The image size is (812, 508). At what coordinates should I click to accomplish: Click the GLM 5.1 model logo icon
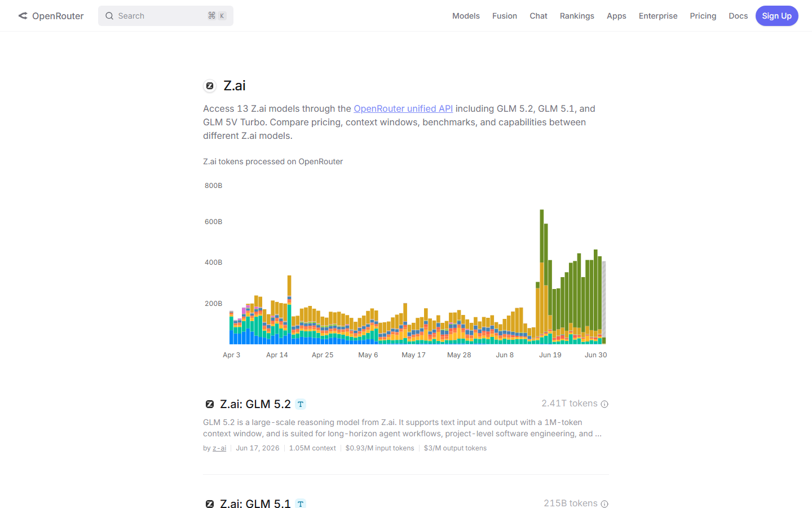point(210,503)
